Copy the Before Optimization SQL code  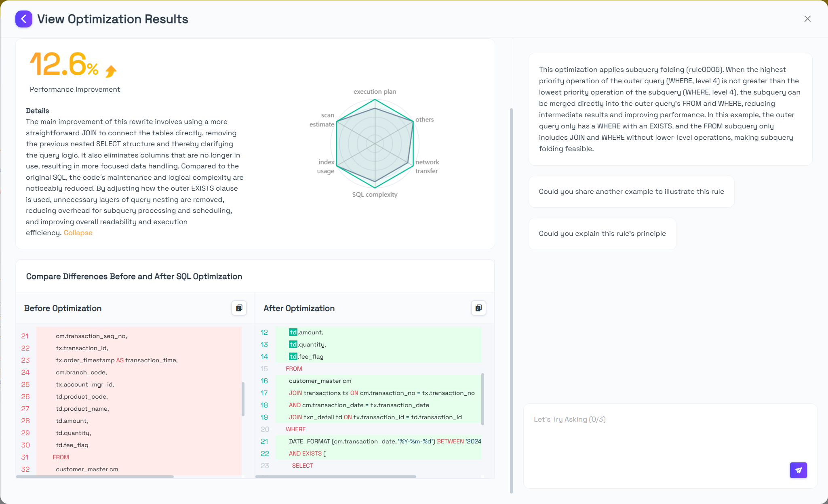(239, 308)
